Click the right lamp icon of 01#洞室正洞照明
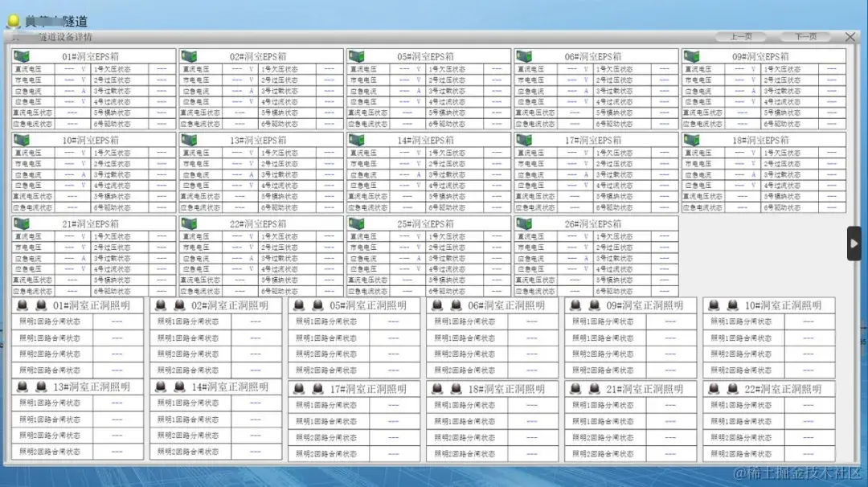 pyautogui.click(x=41, y=305)
